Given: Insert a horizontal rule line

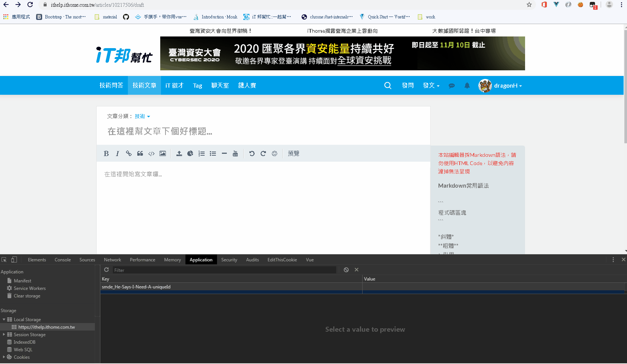Looking at the screenshot, I should click(224, 153).
